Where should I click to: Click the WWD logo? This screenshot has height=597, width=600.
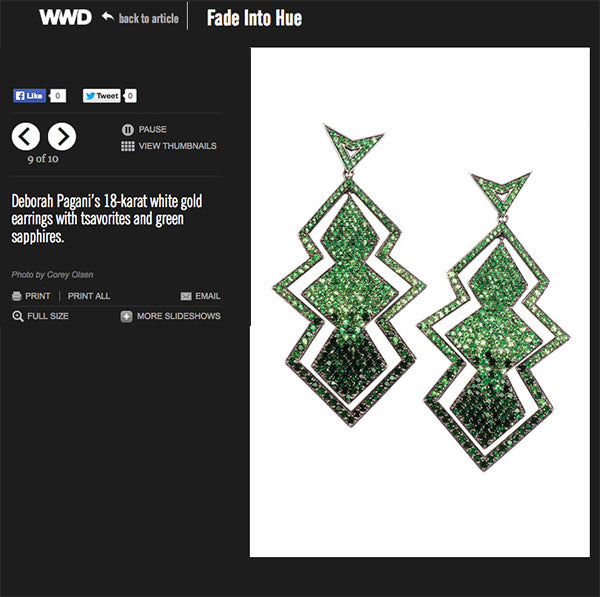[65, 18]
